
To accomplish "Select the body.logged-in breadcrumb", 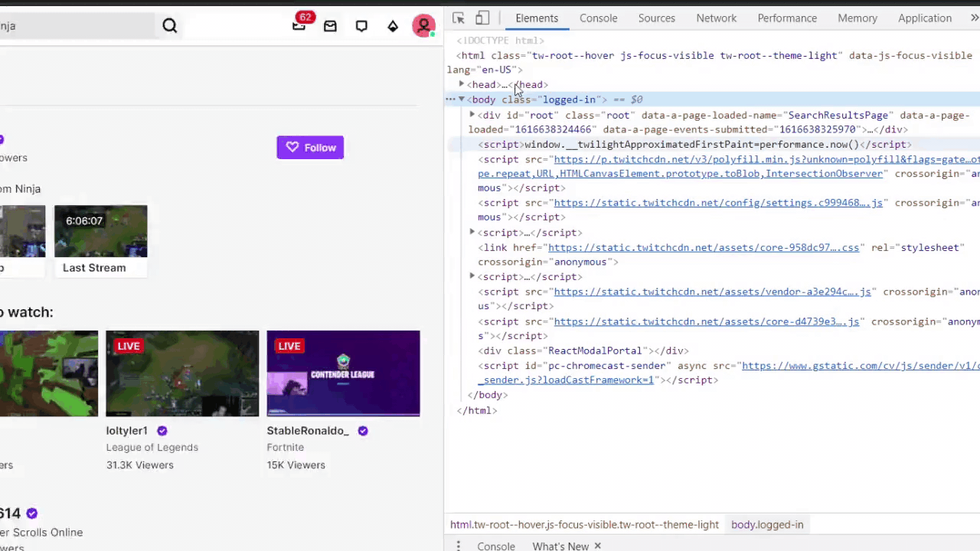I will click(767, 524).
